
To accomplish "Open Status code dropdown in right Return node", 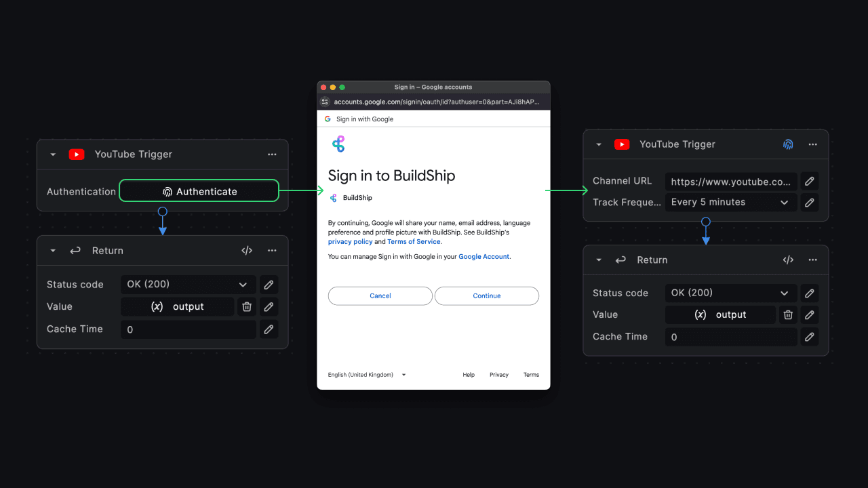I will point(731,293).
